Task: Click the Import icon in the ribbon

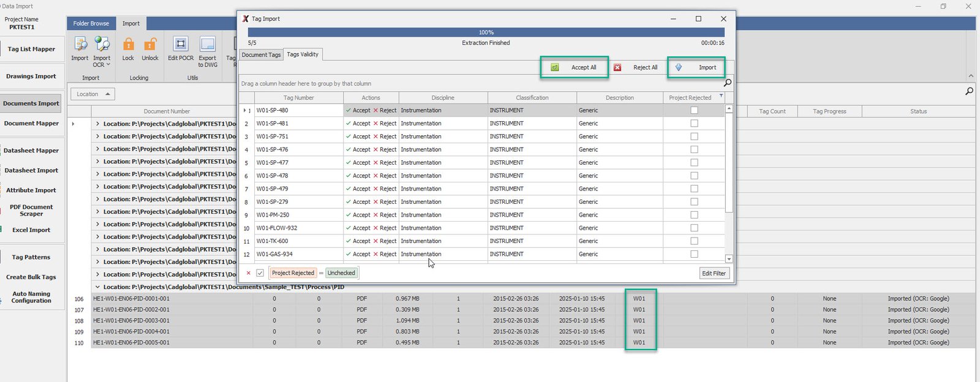Action: tap(80, 45)
